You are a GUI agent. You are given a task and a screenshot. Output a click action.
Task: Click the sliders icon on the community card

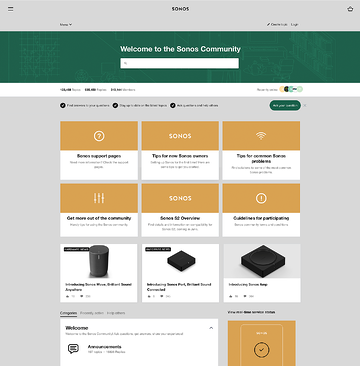pyautogui.click(x=99, y=198)
